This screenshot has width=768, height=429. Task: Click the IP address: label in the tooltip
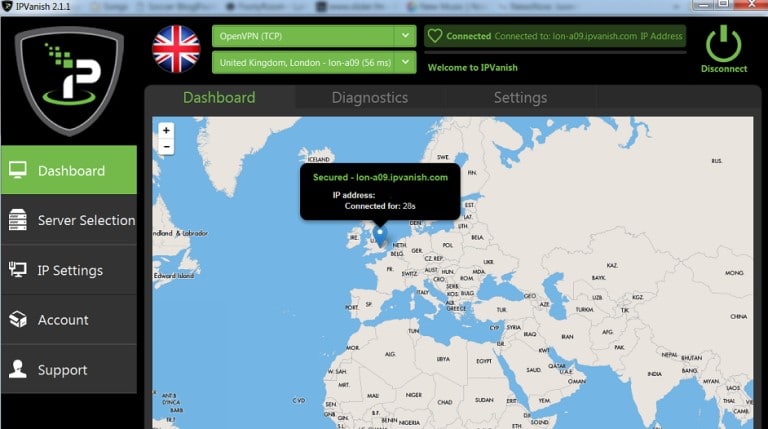(354, 195)
